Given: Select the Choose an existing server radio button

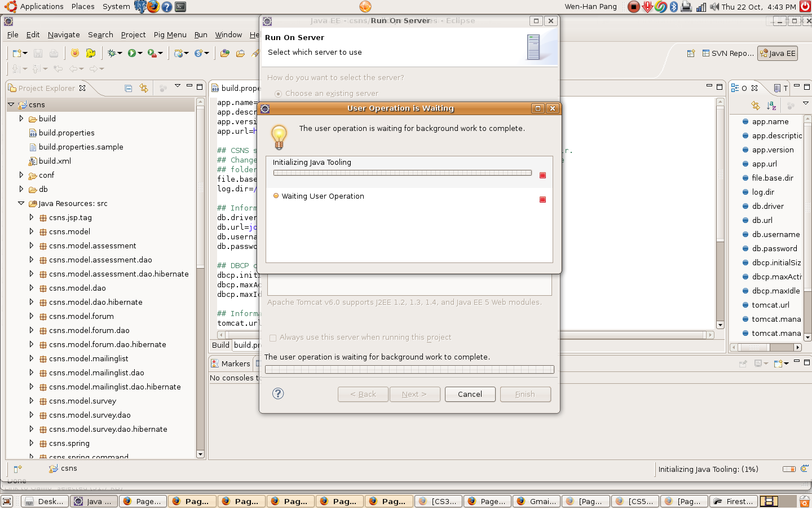Looking at the screenshot, I should [278, 94].
